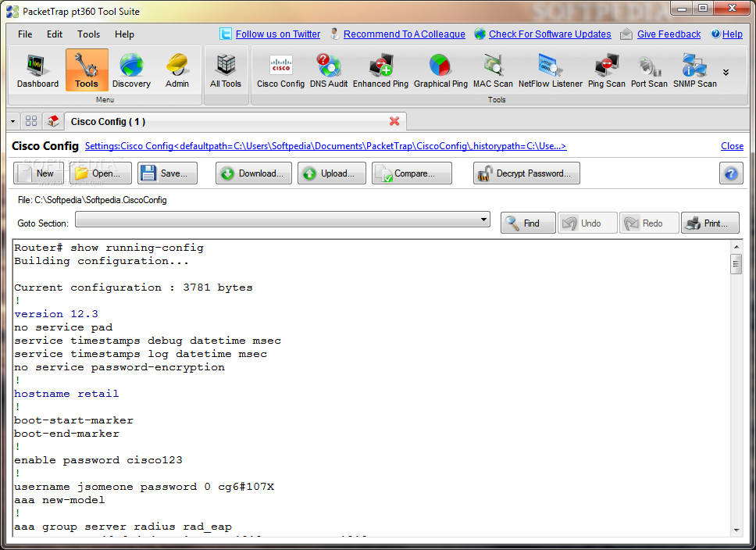Expand the Goto Section dropdown
The width and height of the screenshot is (756, 550).
pyautogui.click(x=483, y=220)
